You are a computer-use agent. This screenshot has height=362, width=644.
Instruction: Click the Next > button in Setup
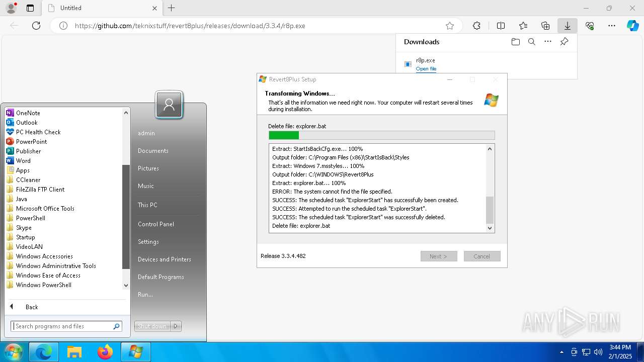tap(439, 256)
